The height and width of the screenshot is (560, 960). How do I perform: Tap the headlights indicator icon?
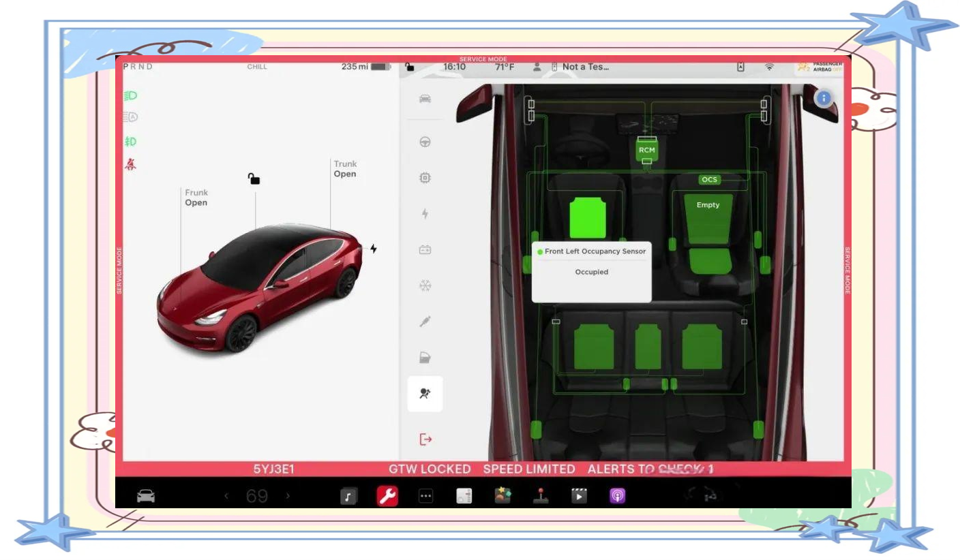tap(130, 96)
